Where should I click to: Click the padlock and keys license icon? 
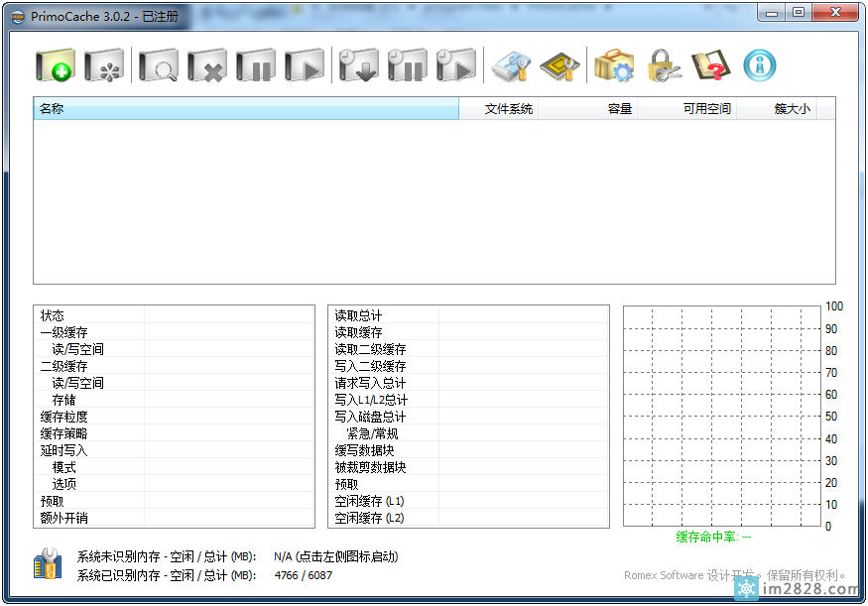click(664, 66)
